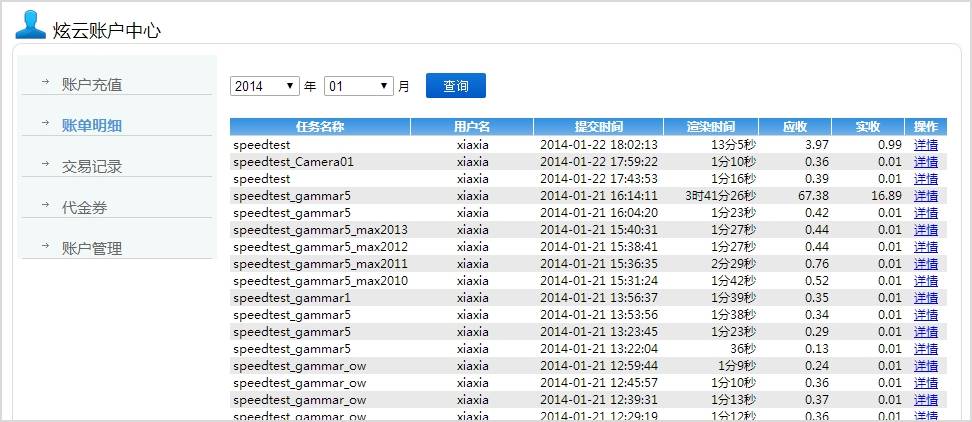Viewport: 972px width, 422px height.
Task: Click the 67.38 receivable amount
Action: pos(814,196)
